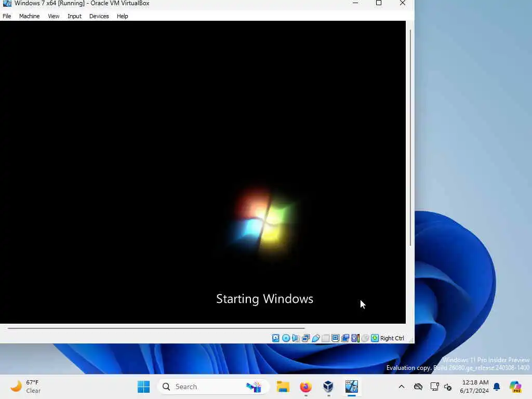Expand the hidden system tray icons
Viewport: 532px width, 399px height.
(x=402, y=387)
